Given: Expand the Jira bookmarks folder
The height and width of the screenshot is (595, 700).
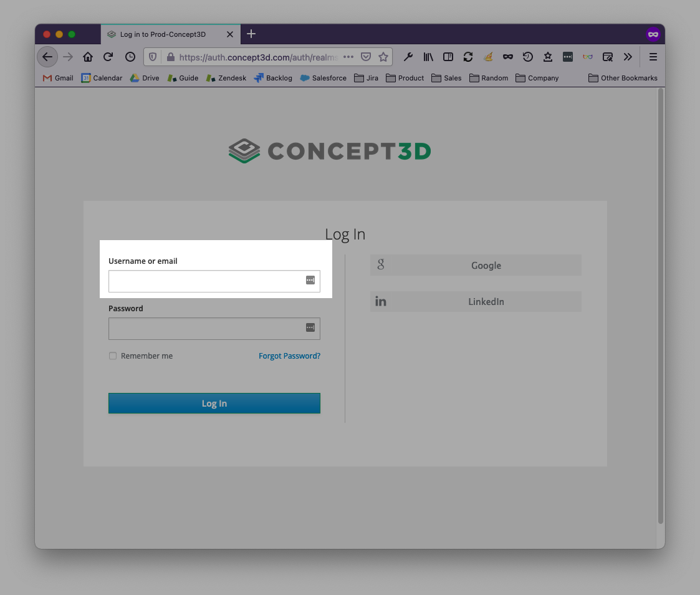Looking at the screenshot, I should (366, 78).
